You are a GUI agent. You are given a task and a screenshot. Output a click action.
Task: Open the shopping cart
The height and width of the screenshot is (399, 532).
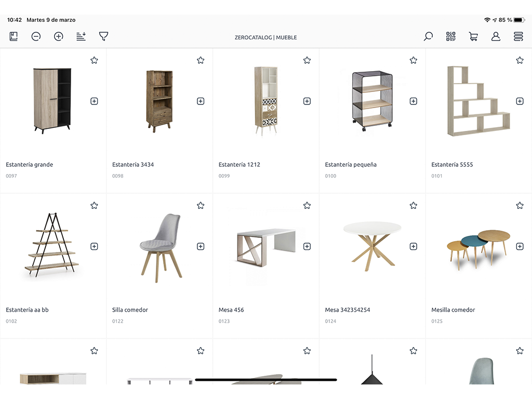click(473, 36)
